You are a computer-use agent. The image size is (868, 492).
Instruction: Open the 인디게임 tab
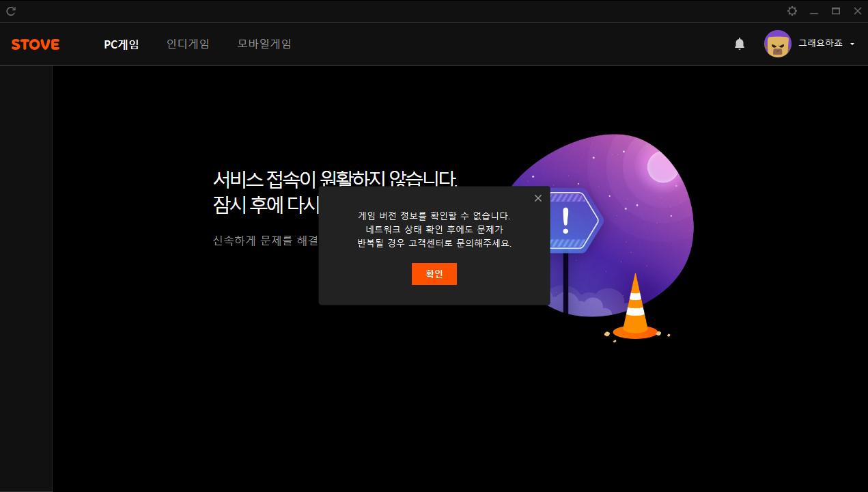[x=188, y=44]
